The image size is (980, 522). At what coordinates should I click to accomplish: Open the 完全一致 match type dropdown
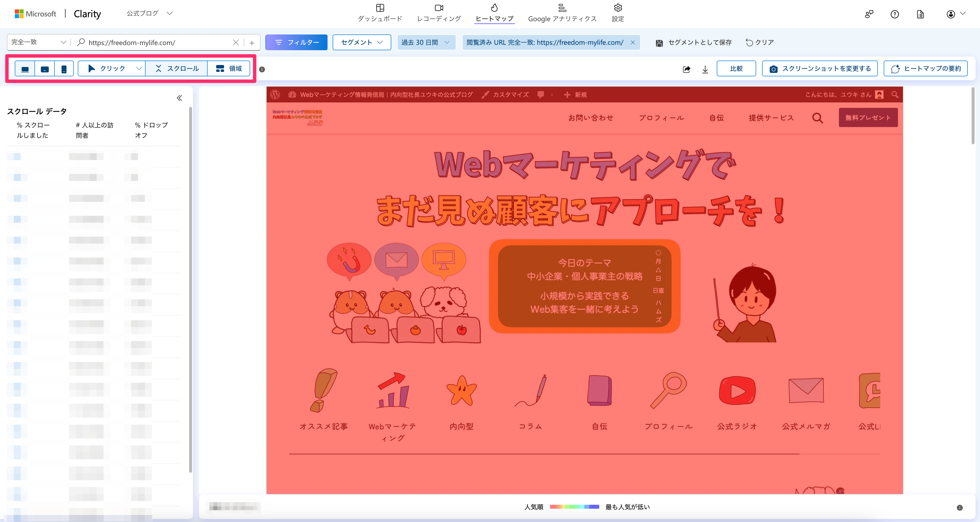(38, 42)
